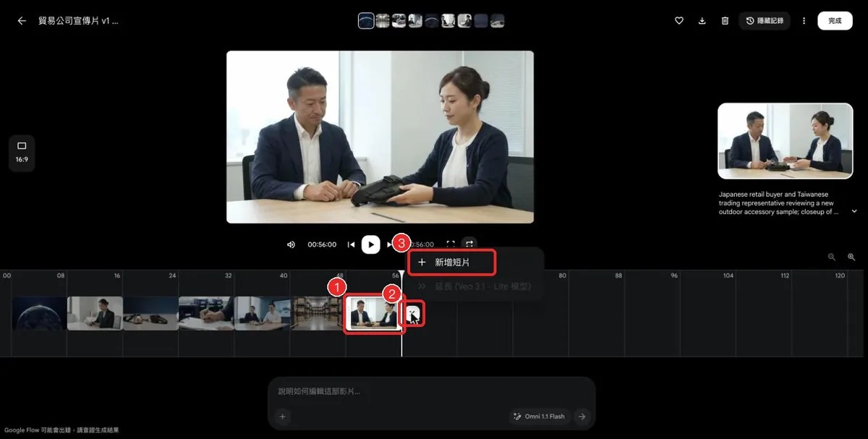Choose the dimmed 延長 Veo 3.1 Lite menu entry
This screenshot has width=868, height=439.
pos(476,286)
